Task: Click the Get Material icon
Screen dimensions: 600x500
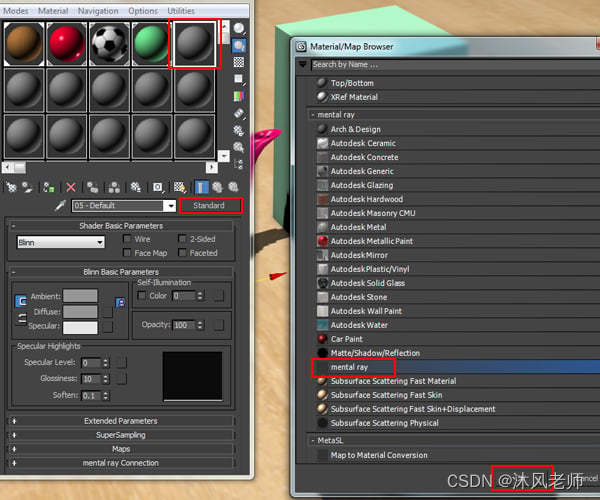Action: 11,187
